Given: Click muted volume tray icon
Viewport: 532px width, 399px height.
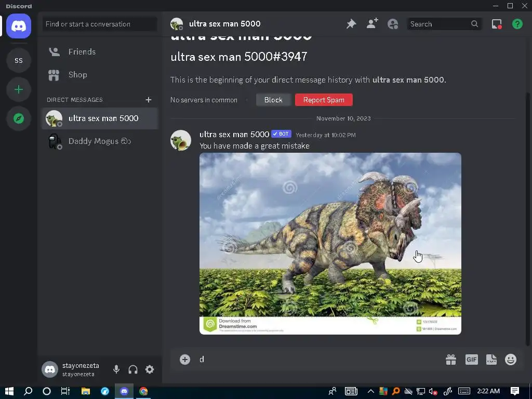Looking at the screenshot, I should [x=433, y=391].
